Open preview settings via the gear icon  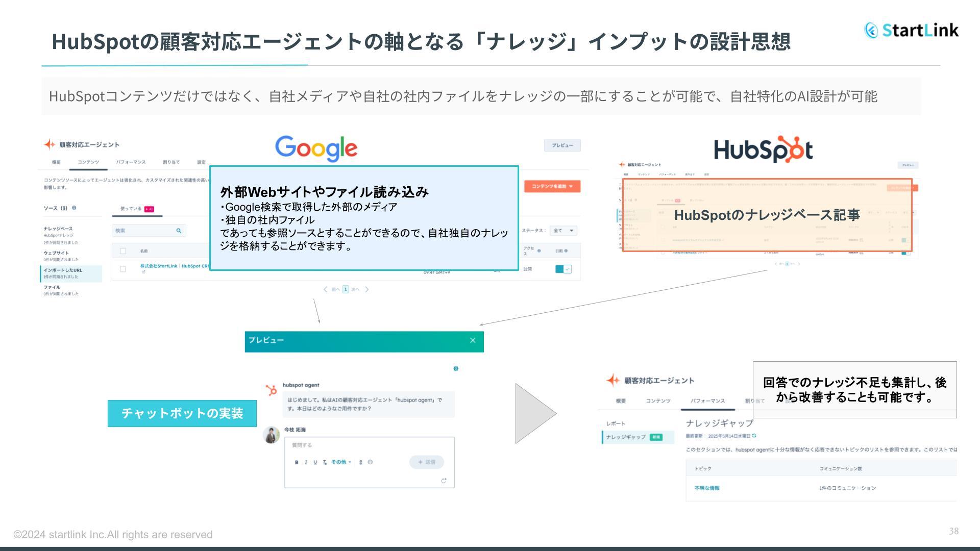click(x=455, y=368)
